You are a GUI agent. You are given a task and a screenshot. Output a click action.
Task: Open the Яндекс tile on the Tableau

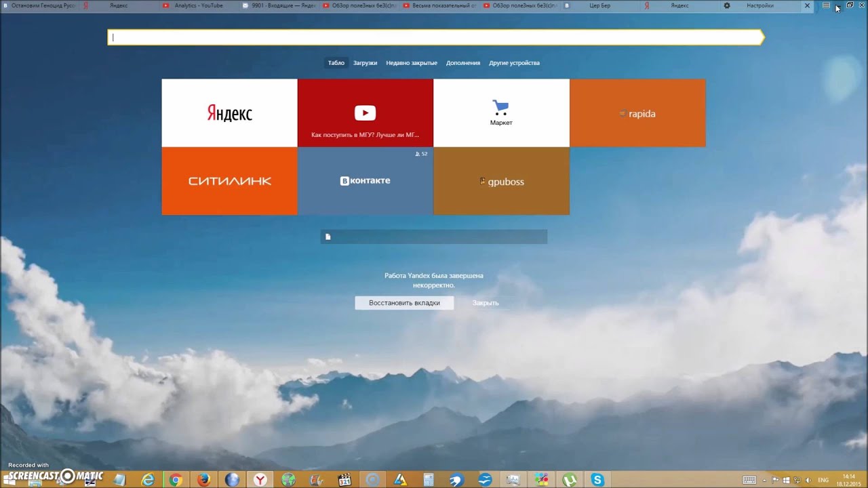[x=229, y=113]
